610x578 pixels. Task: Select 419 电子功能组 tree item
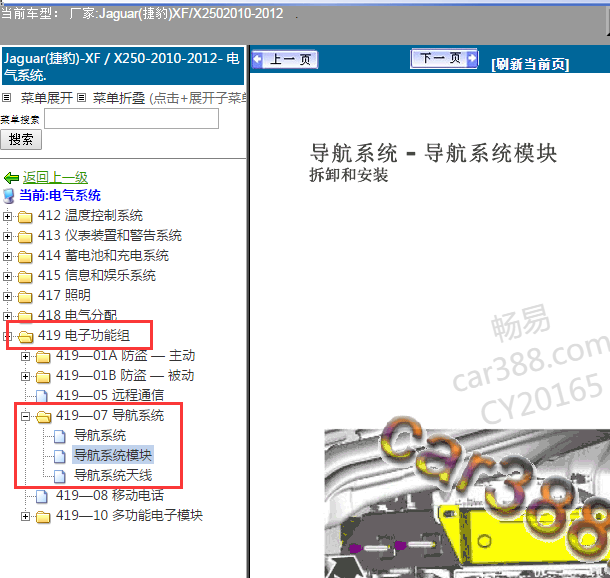[84, 335]
